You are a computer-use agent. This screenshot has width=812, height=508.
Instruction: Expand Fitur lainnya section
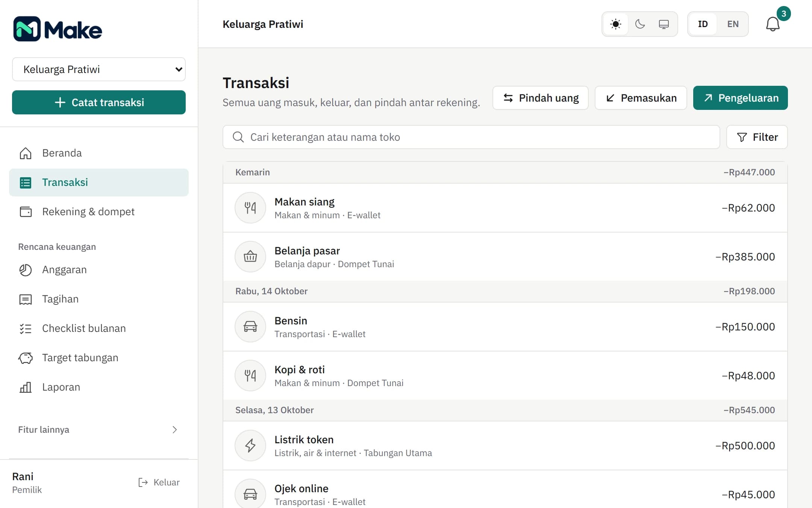[x=98, y=430]
